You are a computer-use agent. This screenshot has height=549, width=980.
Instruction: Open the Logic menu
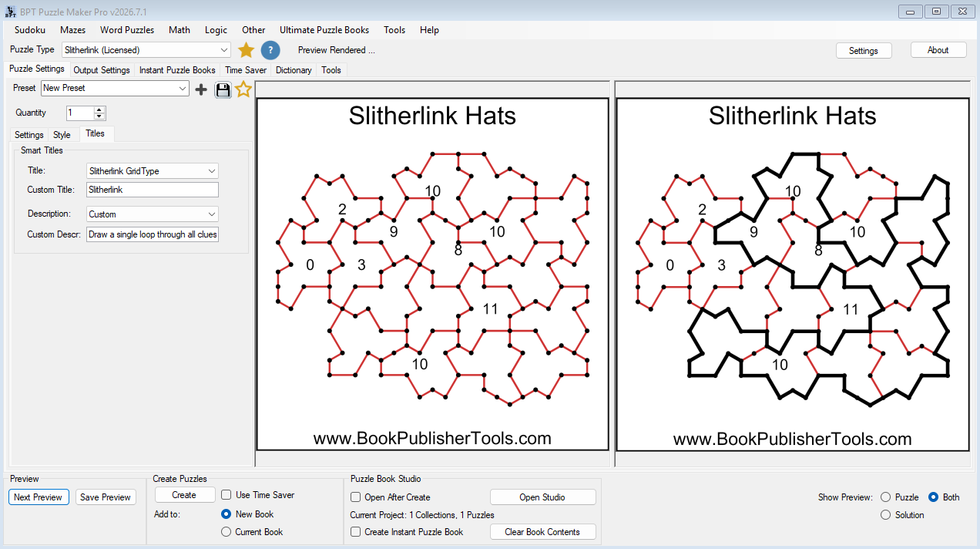tap(216, 30)
